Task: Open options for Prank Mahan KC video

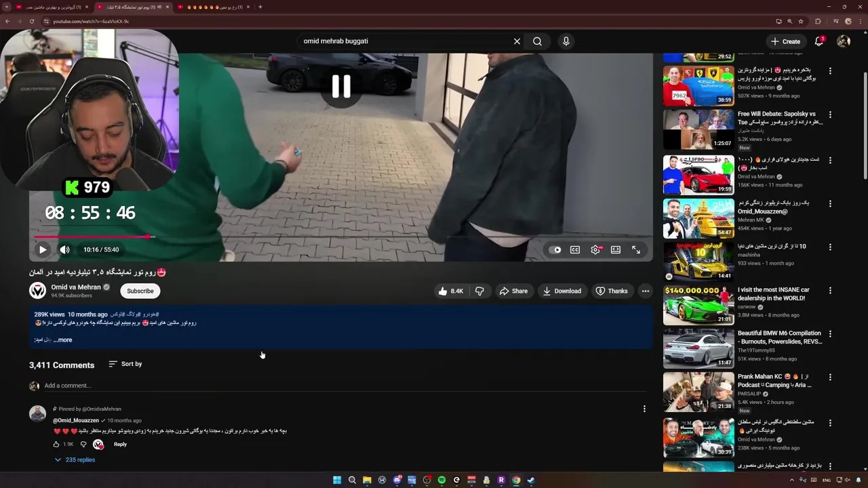Action: click(x=830, y=377)
